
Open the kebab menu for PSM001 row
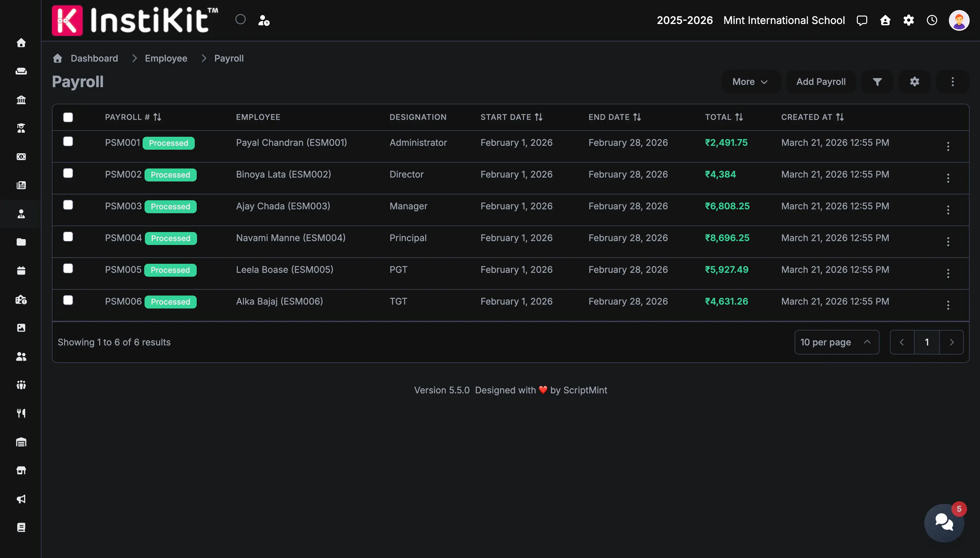pyautogui.click(x=948, y=146)
